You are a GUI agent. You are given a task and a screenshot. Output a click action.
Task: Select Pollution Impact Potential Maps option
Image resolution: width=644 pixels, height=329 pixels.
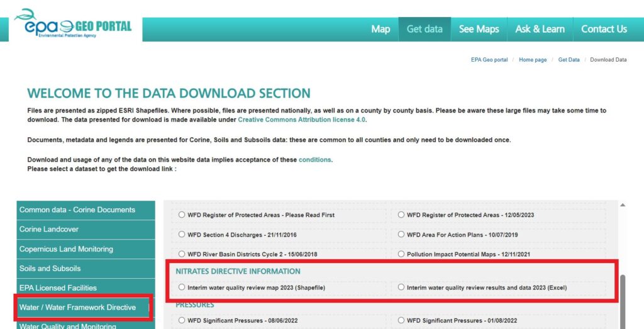(x=402, y=254)
